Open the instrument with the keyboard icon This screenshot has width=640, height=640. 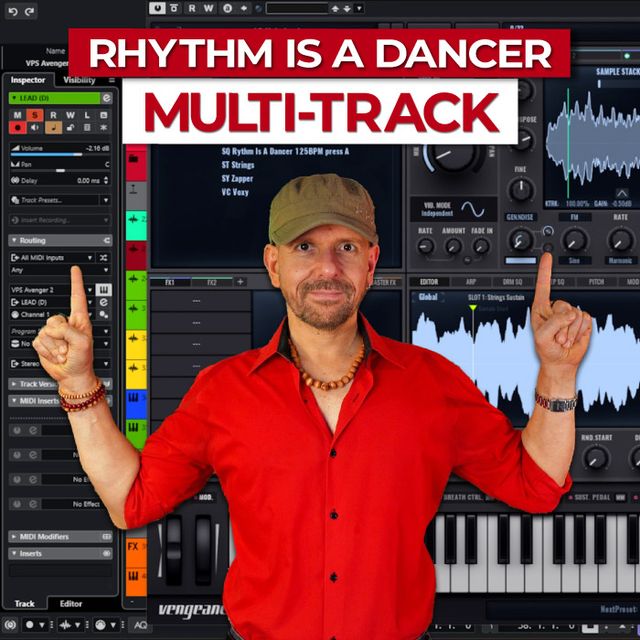pyautogui.click(x=104, y=290)
